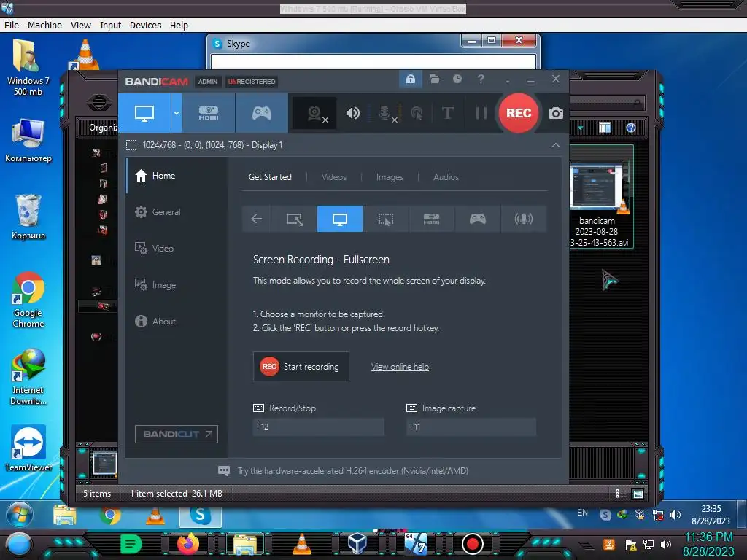This screenshot has width=747, height=560.
Task: Select around mouse mode icon
Action: click(385, 219)
